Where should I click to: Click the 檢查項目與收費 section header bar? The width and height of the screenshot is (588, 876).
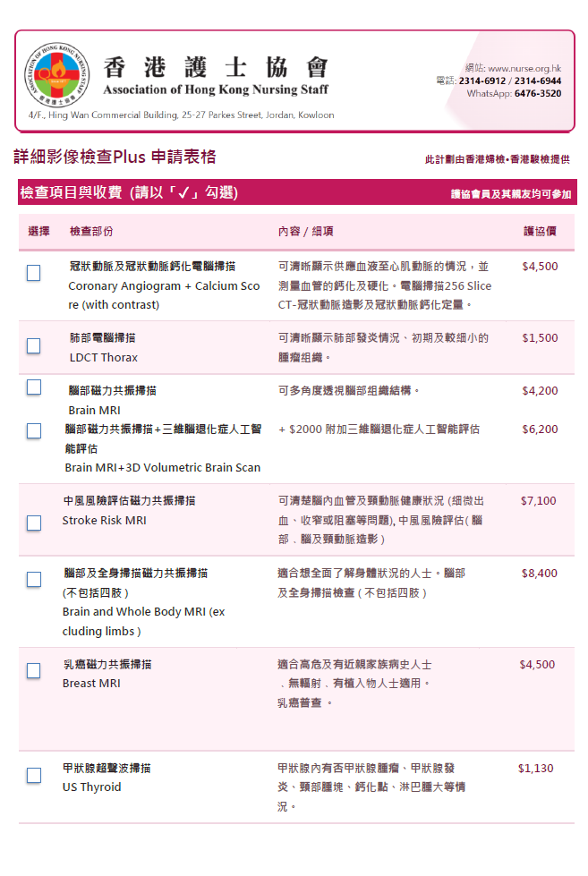(x=295, y=192)
